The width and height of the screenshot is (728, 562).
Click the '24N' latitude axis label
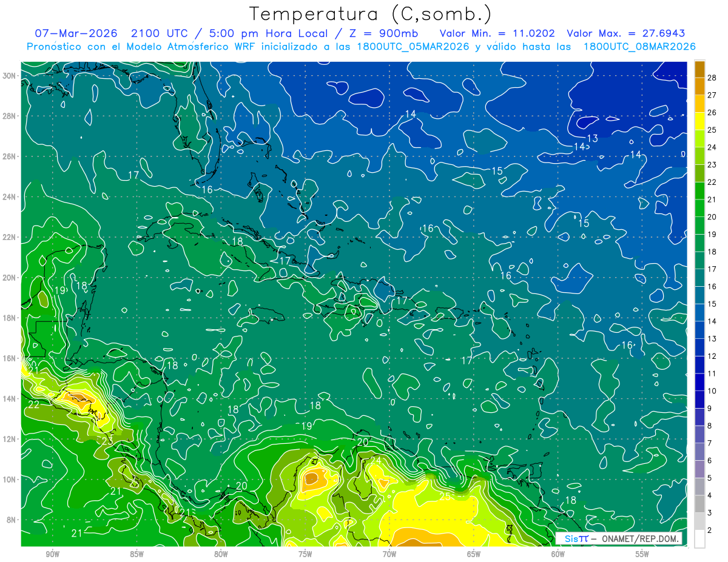point(10,197)
